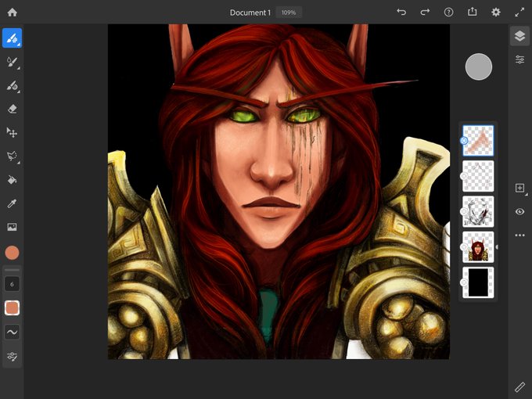Open the 109% zoom level control

pyautogui.click(x=289, y=13)
